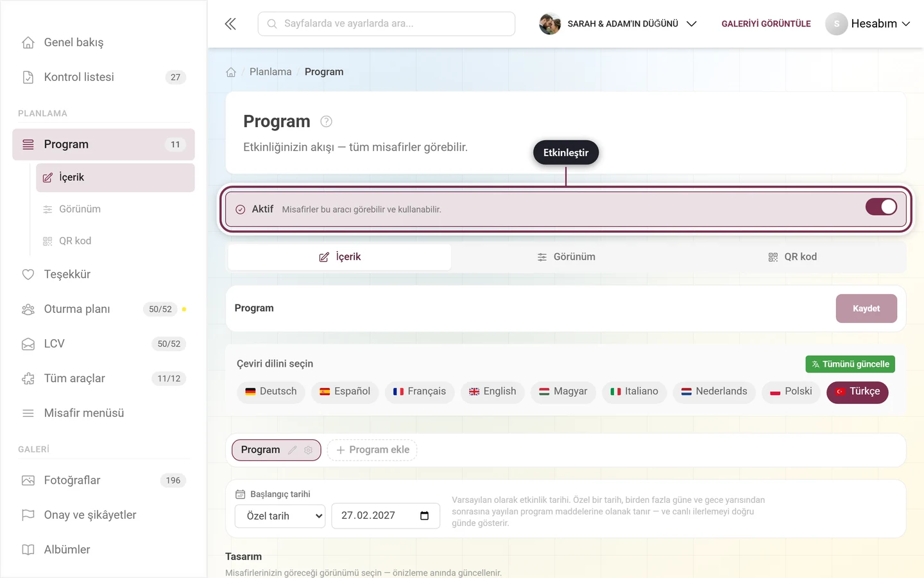Switch to the Görünüm tab

[566, 257]
